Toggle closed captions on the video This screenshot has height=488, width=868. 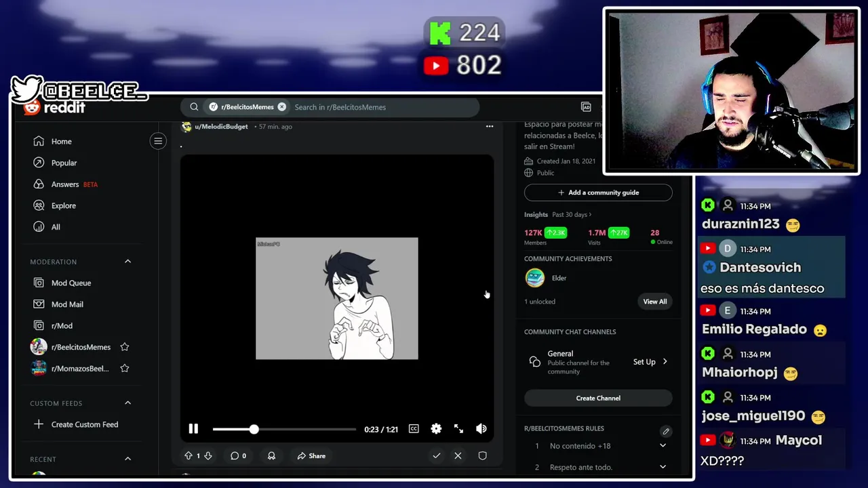coord(414,429)
